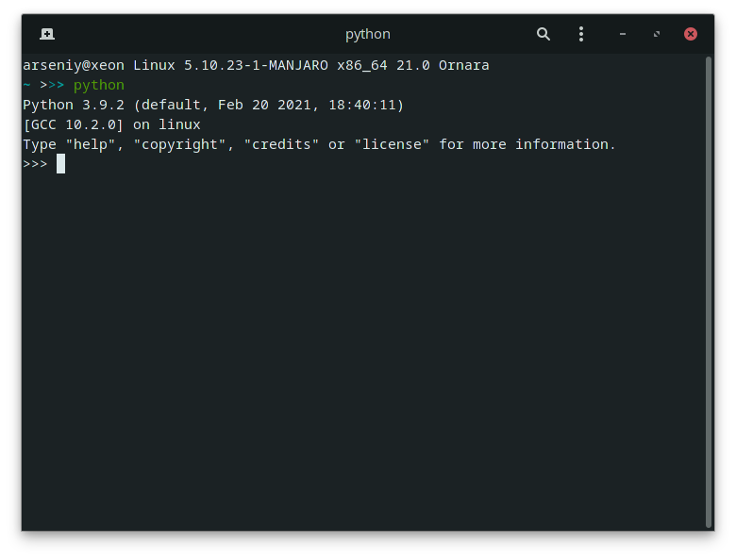Open a new terminal tab
Viewport: 736px width, 560px height.
47,34
